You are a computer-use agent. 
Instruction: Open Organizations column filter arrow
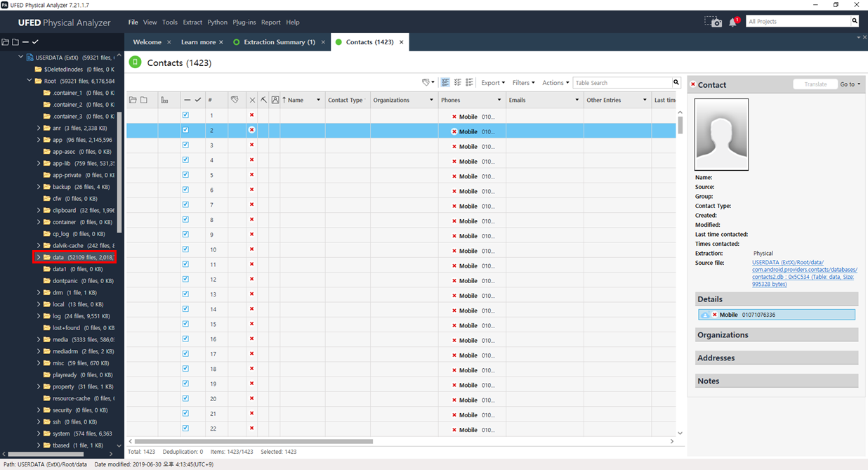(431, 100)
